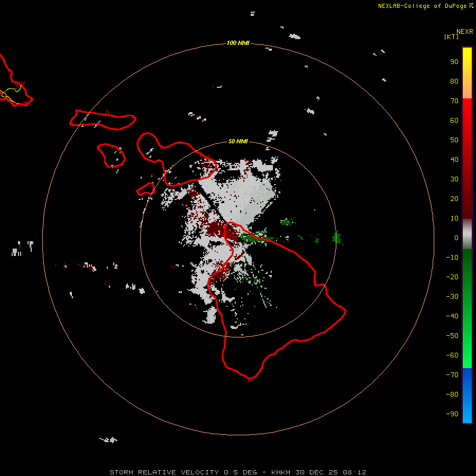Click the 0 value on velocity scale
This screenshot has width=476, height=476.
coord(456,238)
